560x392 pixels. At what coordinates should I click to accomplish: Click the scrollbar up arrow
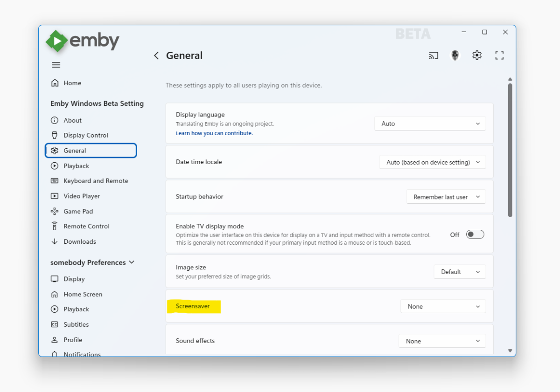pyautogui.click(x=510, y=79)
